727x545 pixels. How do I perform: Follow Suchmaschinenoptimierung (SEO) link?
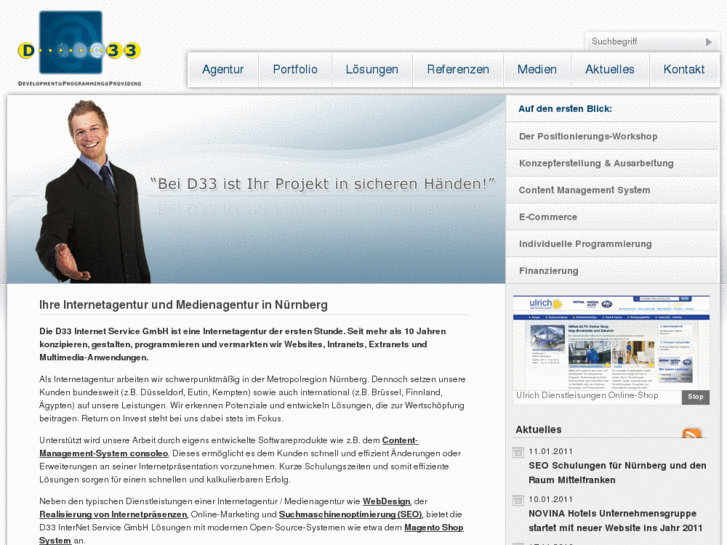(x=350, y=514)
